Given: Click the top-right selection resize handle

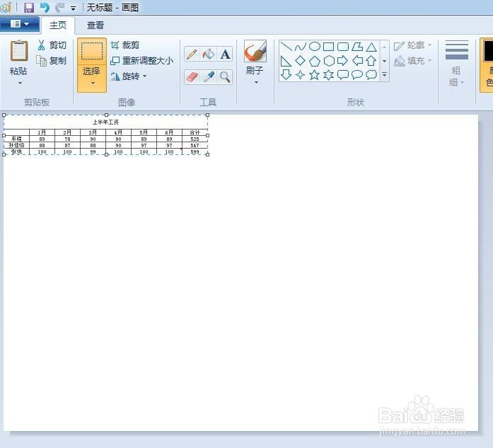Looking at the screenshot, I should point(207,115).
